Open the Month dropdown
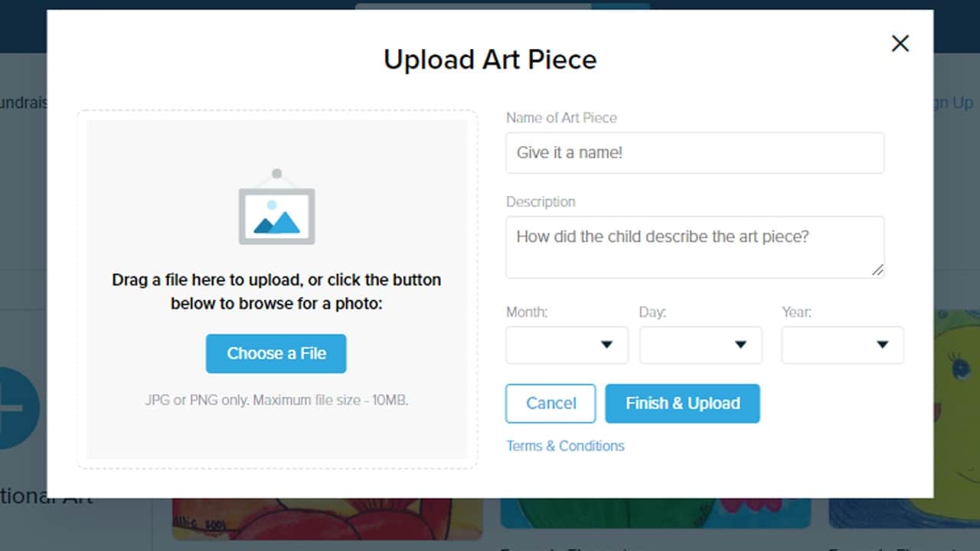Viewport: 980px width, 551px height. click(567, 345)
